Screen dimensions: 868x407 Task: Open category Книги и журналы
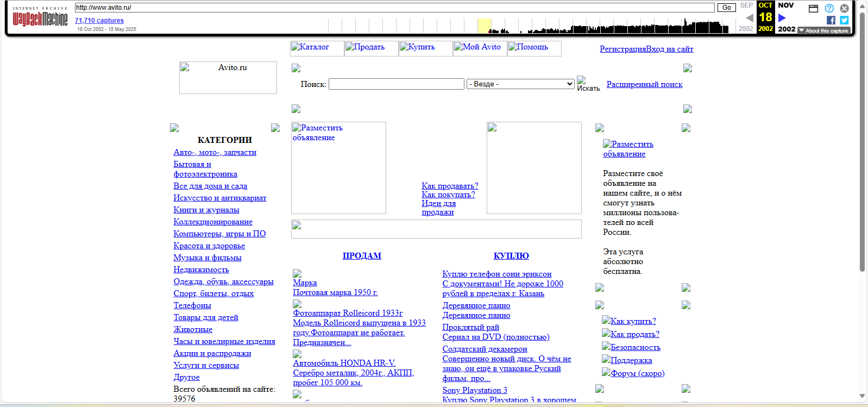pyautogui.click(x=206, y=210)
